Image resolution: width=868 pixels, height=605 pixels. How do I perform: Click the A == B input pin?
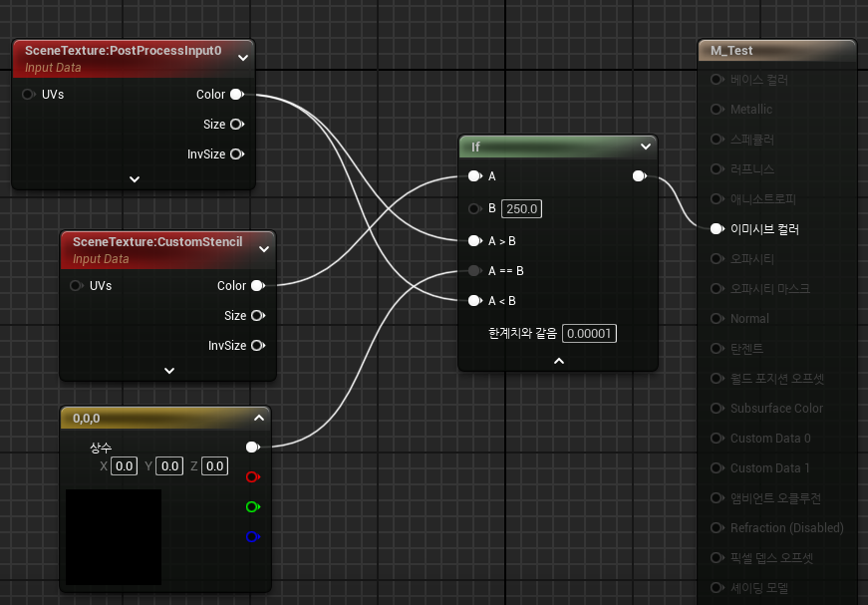[474, 271]
